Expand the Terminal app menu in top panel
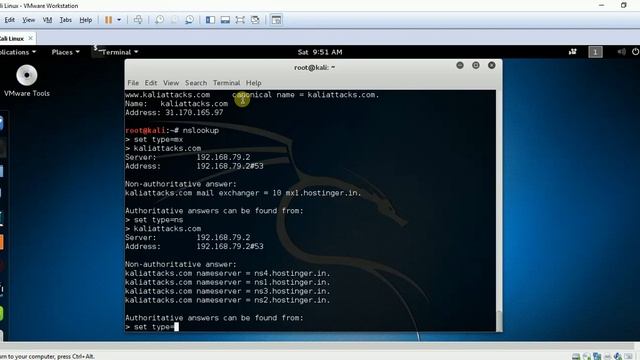Viewport: 640px width, 360px height. coord(116,52)
